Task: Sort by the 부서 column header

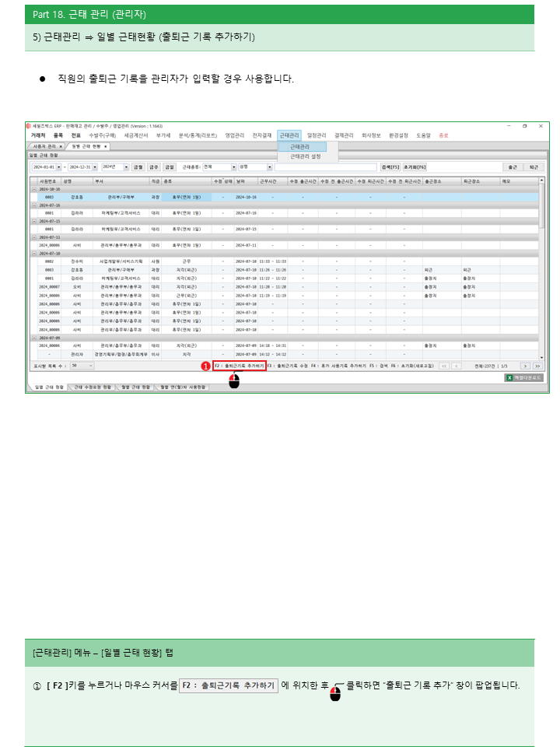Action: 121,181
